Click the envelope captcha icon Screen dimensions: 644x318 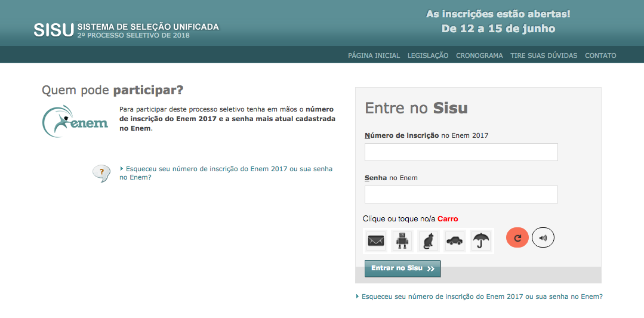(376, 241)
